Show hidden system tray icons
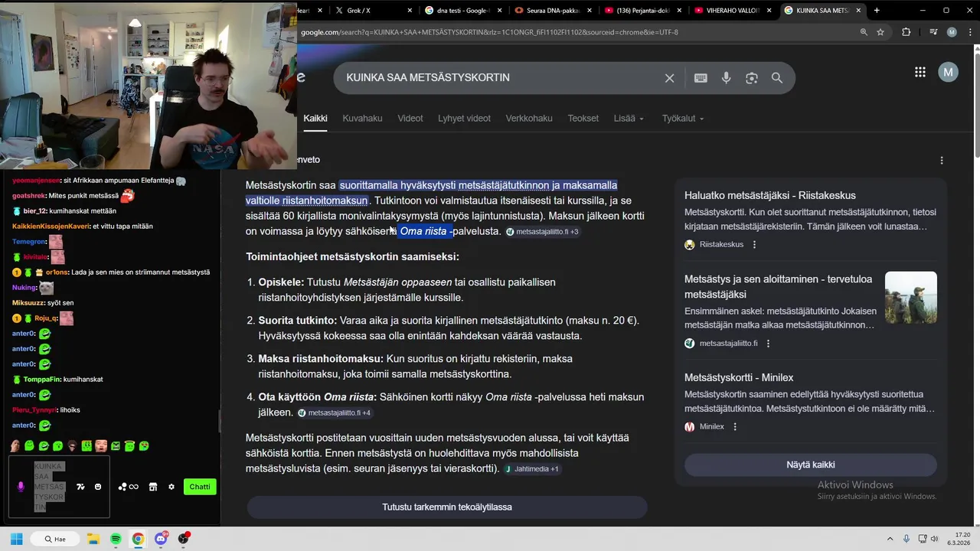The image size is (980, 551). [892, 539]
